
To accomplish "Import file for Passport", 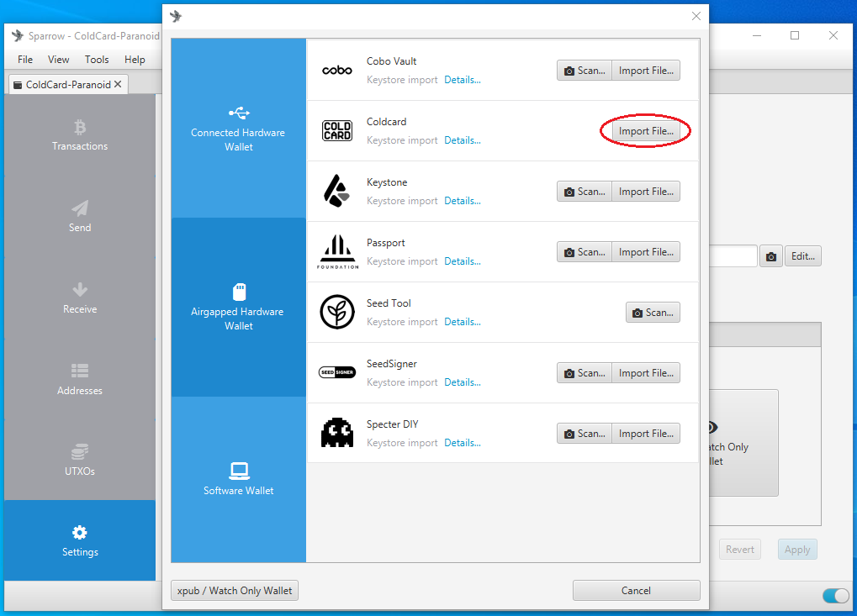I will point(646,252).
